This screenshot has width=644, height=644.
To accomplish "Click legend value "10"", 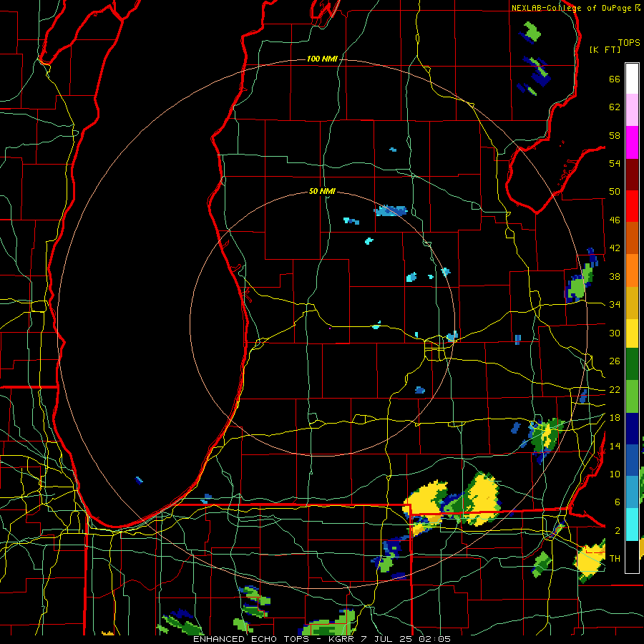I will click(615, 474).
